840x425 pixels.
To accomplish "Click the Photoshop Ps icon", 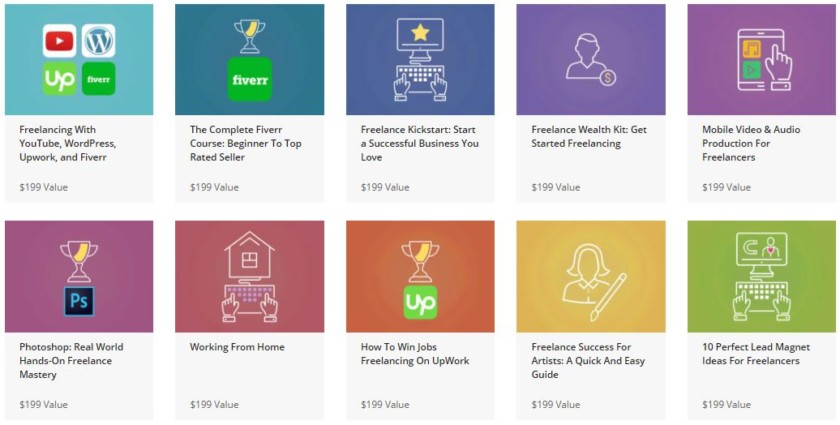I will click(x=79, y=301).
